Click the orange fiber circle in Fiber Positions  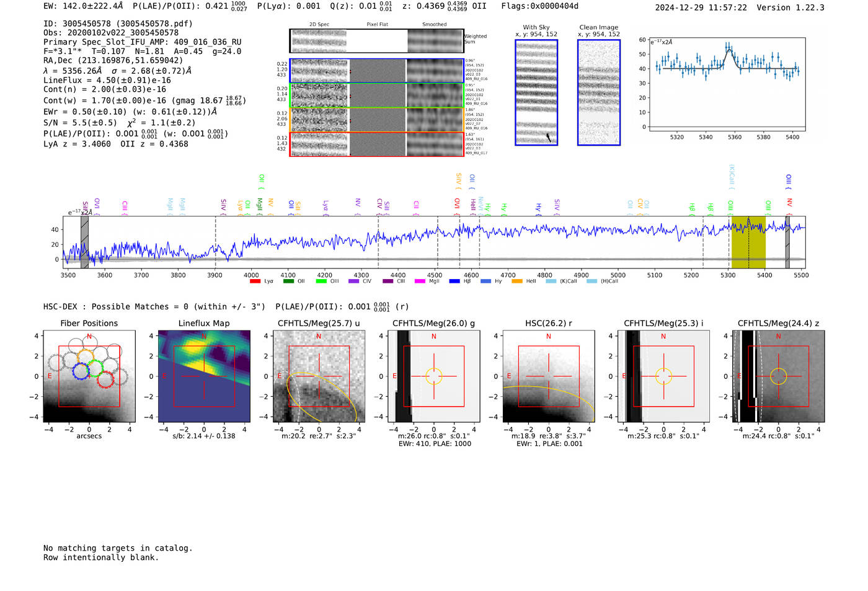85,358
